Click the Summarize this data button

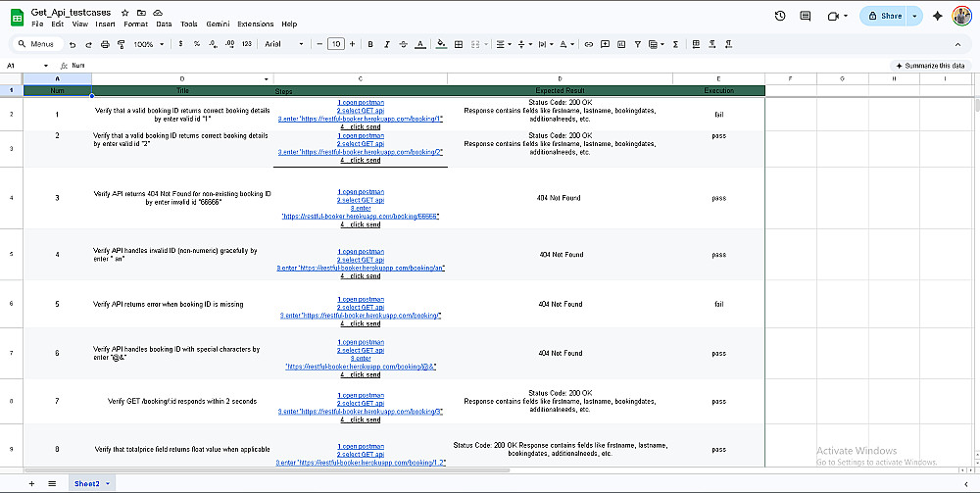point(929,66)
